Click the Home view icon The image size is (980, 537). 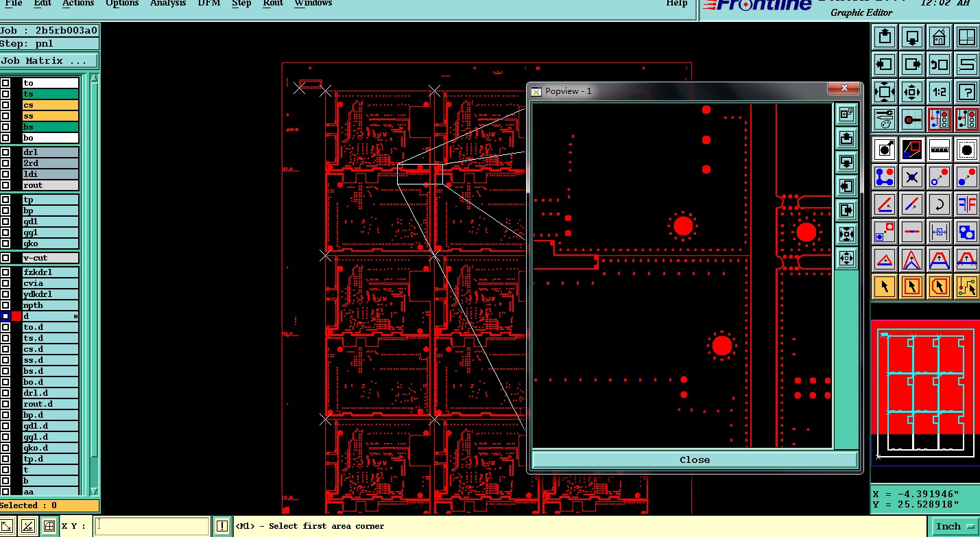(940, 37)
